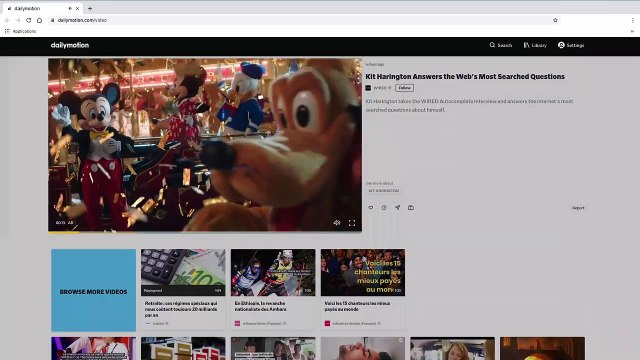Add video to a collection icon
640x360 pixels.
pyautogui.click(x=411, y=208)
